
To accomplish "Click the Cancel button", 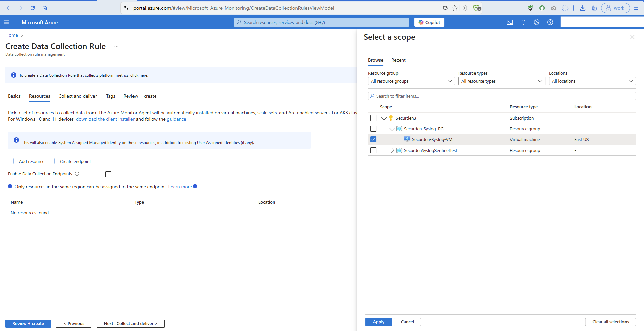I will click(x=407, y=322).
